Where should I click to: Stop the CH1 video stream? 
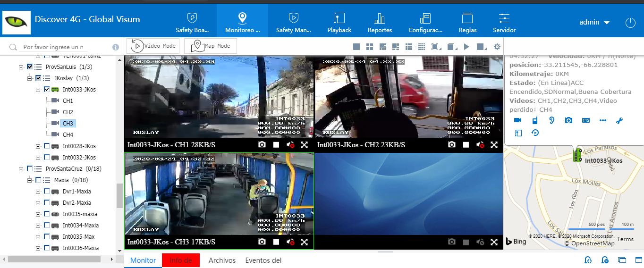pyautogui.click(x=276, y=145)
